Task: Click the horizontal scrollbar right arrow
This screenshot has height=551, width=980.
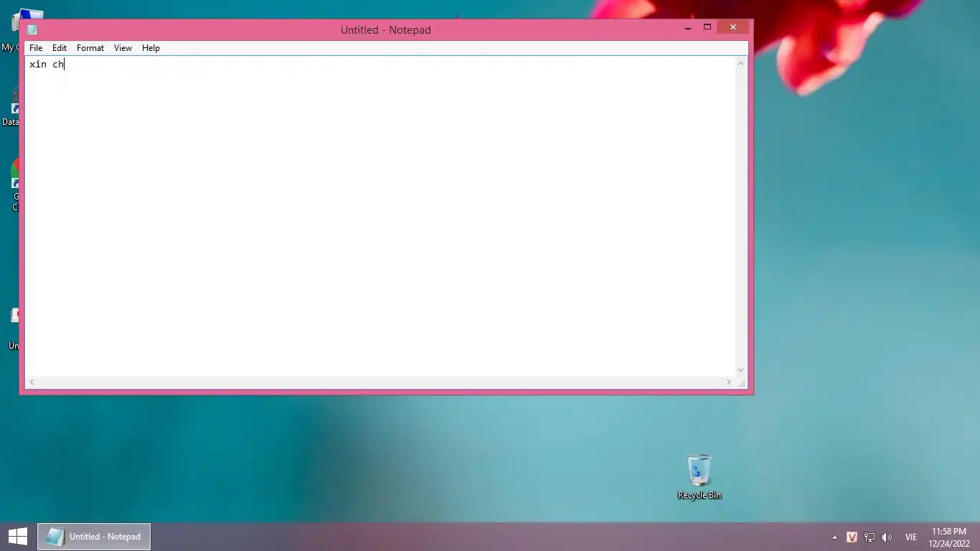Action: (729, 382)
